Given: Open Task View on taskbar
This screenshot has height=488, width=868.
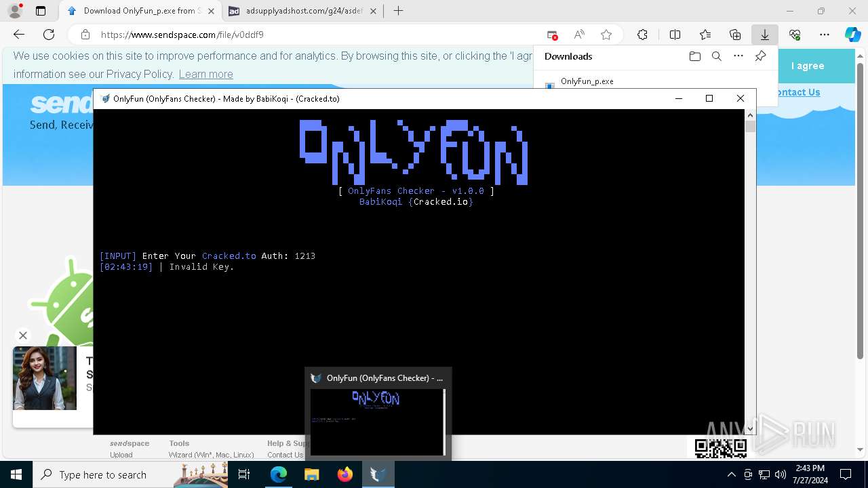Looking at the screenshot, I should pos(245,474).
